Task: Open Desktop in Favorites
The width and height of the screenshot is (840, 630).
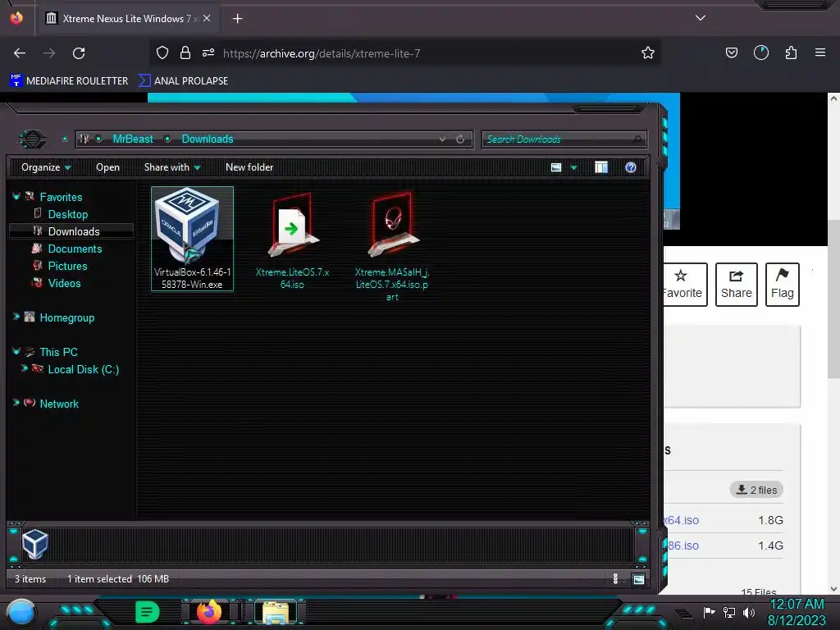Action: pos(67,214)
